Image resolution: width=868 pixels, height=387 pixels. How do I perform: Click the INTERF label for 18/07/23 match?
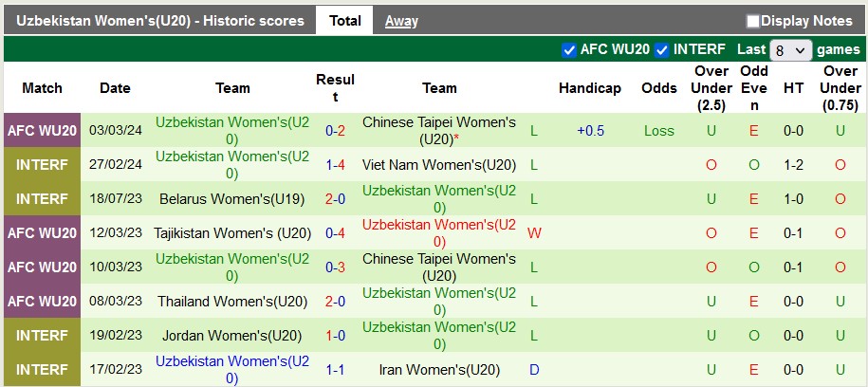43,199
